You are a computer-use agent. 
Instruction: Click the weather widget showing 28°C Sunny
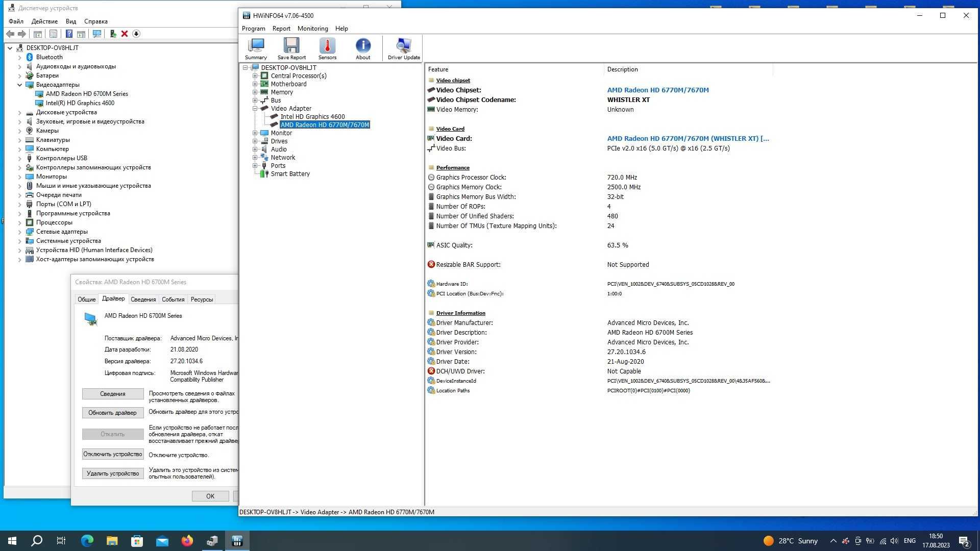791,541
